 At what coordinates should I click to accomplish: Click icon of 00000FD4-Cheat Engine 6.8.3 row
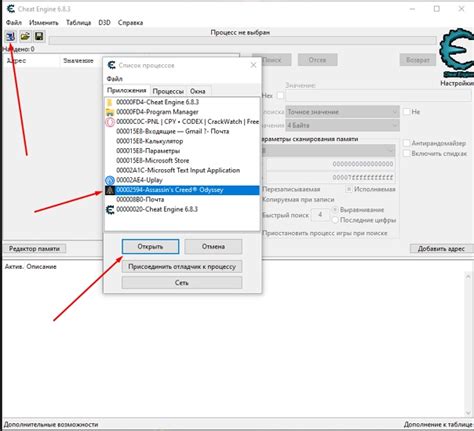point(110,102)
